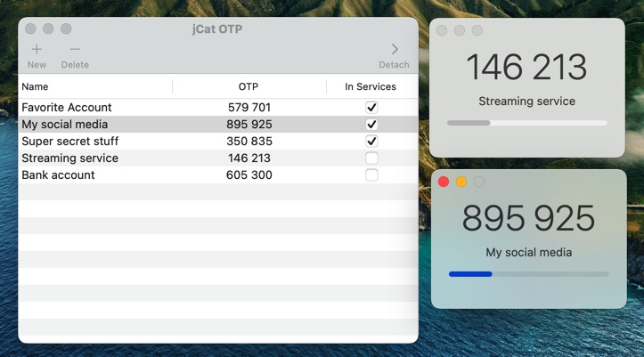Click the Delete minus icon

click(x=75, y=50)
